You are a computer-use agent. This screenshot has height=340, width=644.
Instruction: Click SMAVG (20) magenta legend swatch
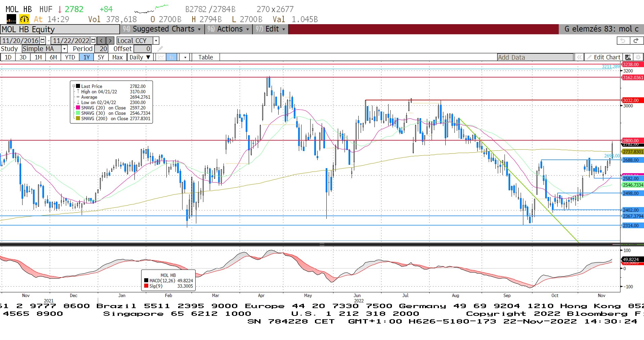point(78,108)
